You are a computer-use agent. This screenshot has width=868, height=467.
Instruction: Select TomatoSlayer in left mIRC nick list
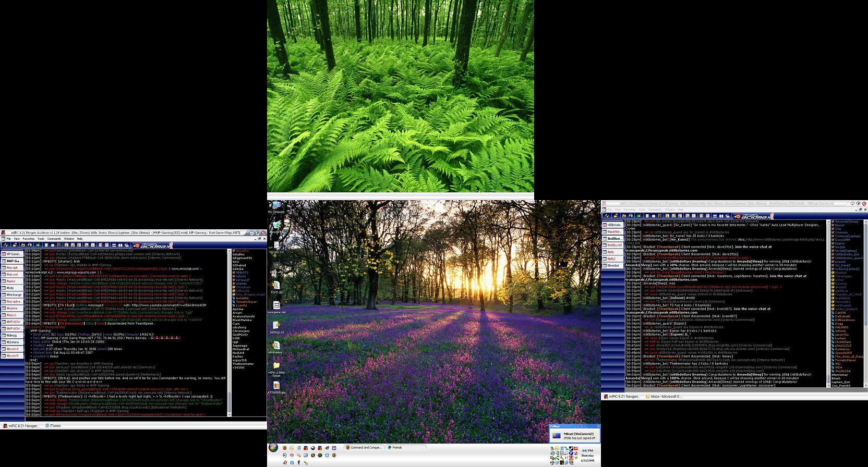pyautogui.click(x=246, y=302)
